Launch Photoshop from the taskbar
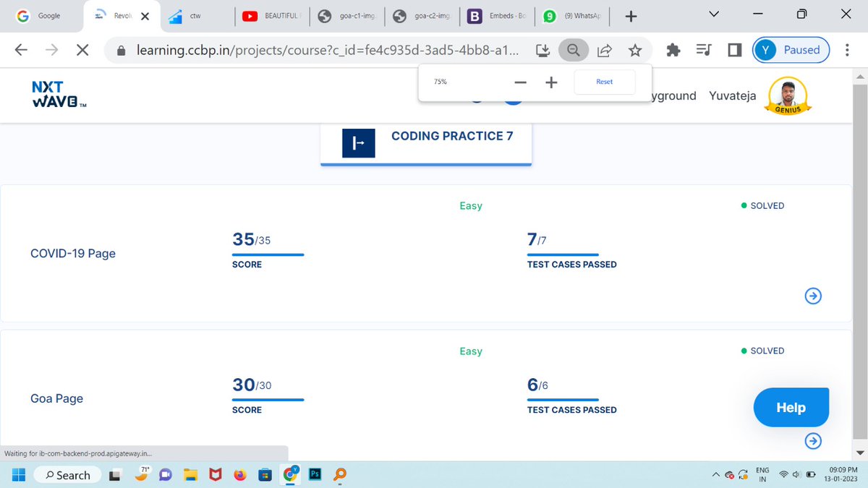Screen dimensions: 868x488 315,475
